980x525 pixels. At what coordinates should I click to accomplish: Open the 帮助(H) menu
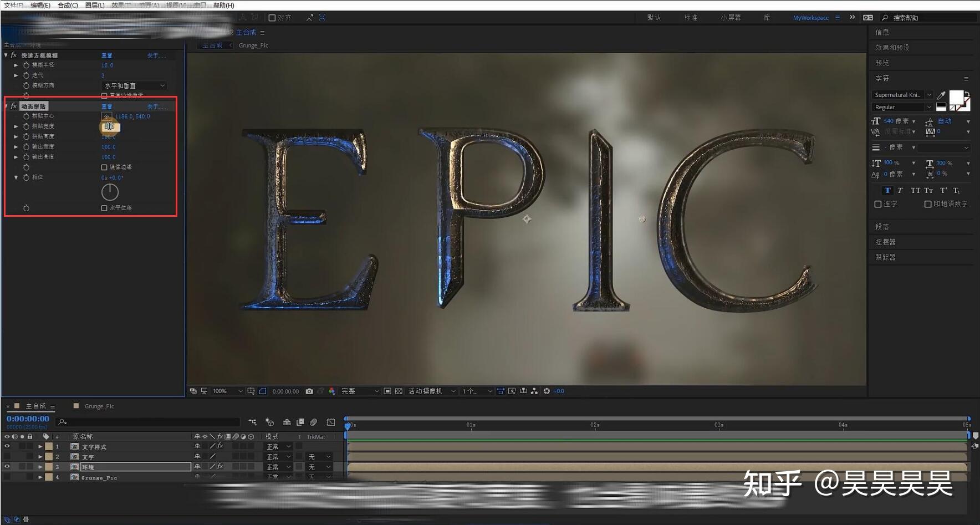tap(224, 5)
